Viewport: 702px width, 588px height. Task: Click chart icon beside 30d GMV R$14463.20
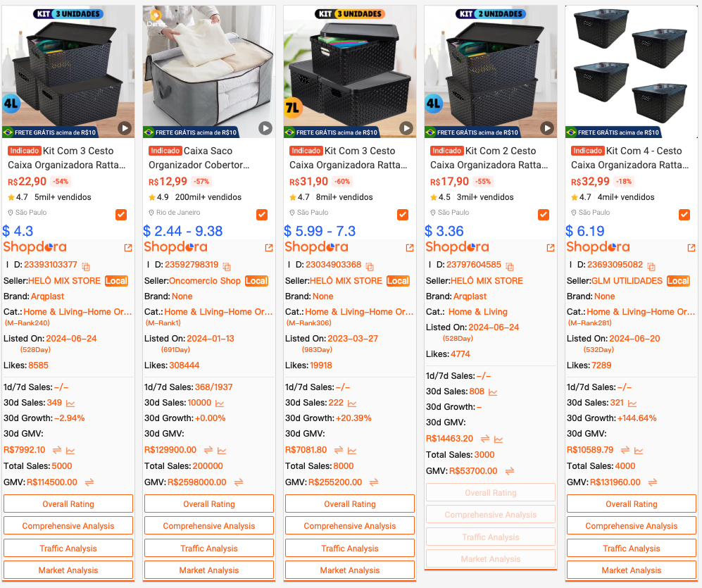pyautogui.click(x=499, y=439)
